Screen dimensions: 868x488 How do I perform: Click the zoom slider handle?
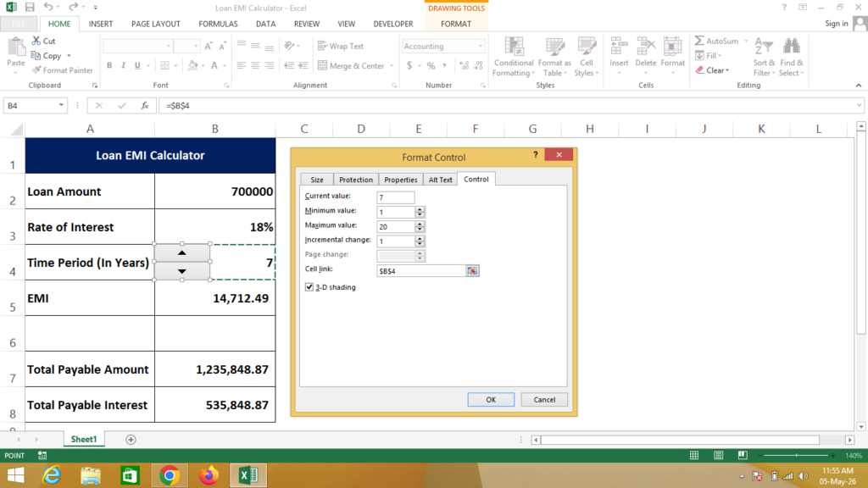click(x=797, y=455)
